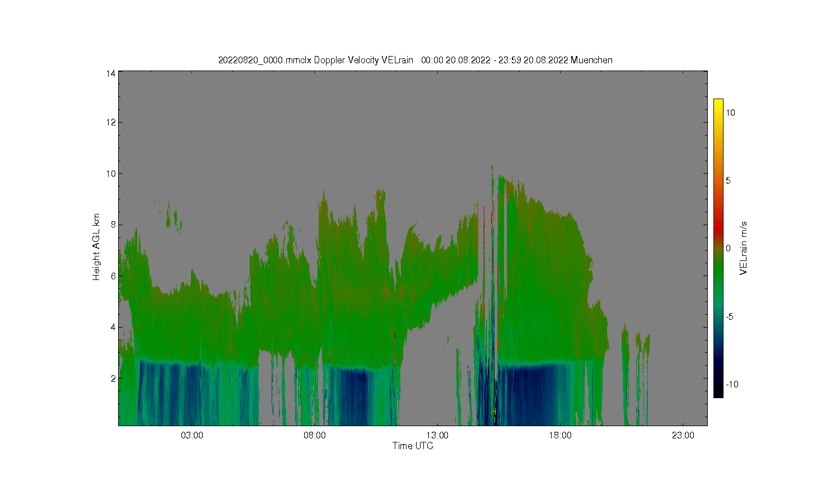Click the 08:00 time tick label
The height and width of the screenshot is (504, 840).
315,436
